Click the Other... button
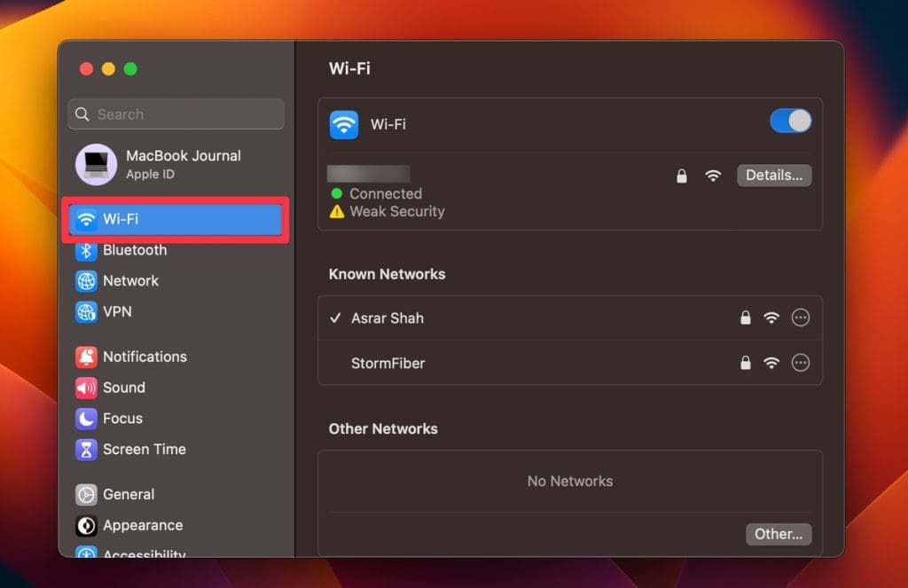The height and width of the screenshot is (588, 908). (779, 534)
